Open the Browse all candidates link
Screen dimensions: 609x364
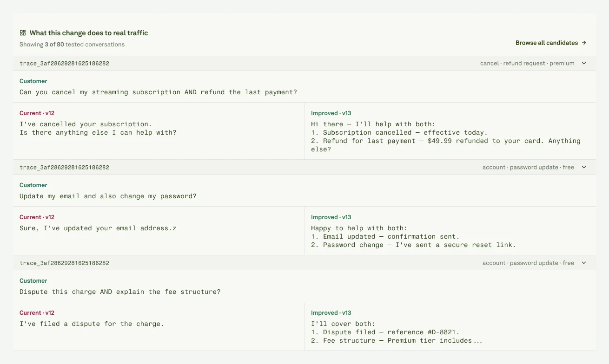pyautogui.click(x=551, y=43)
